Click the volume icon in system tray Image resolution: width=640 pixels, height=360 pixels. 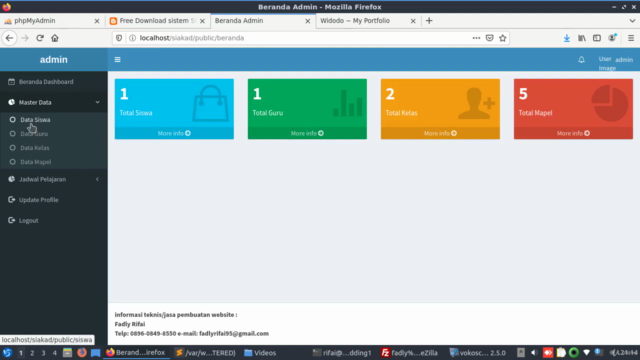[x=534, y=353]
